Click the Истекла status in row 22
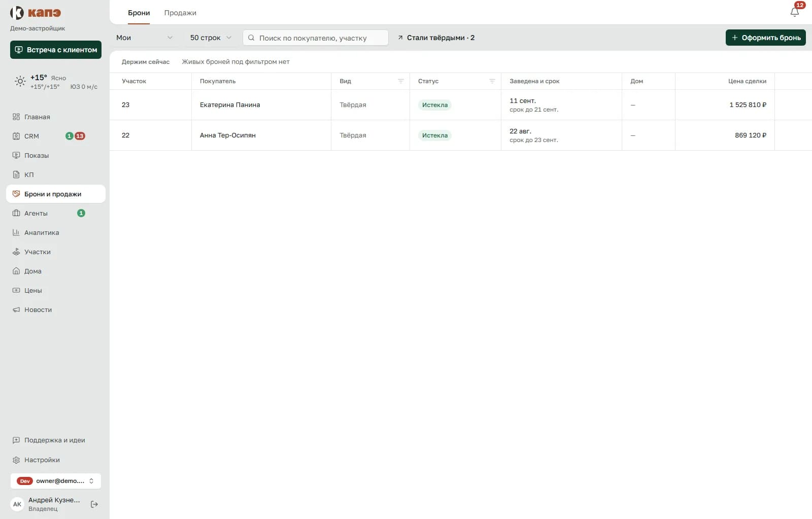The height and width of the screenshot is (519, 812). (x=435, y=135)
